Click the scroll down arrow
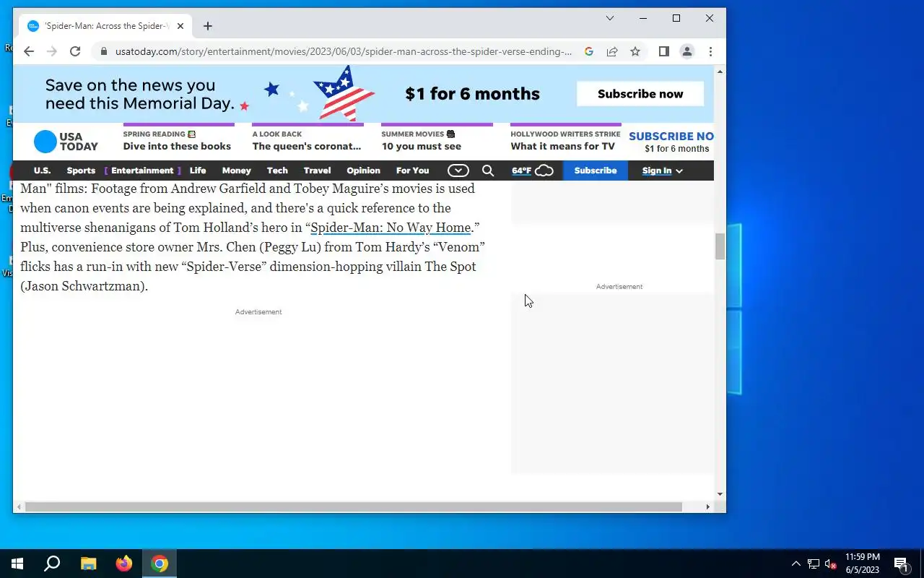 720,494
